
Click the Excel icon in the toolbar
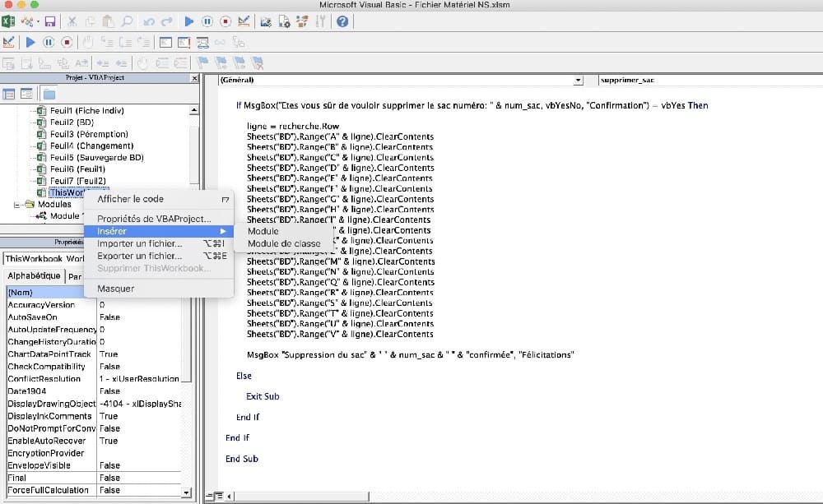(x=9, y=21)
